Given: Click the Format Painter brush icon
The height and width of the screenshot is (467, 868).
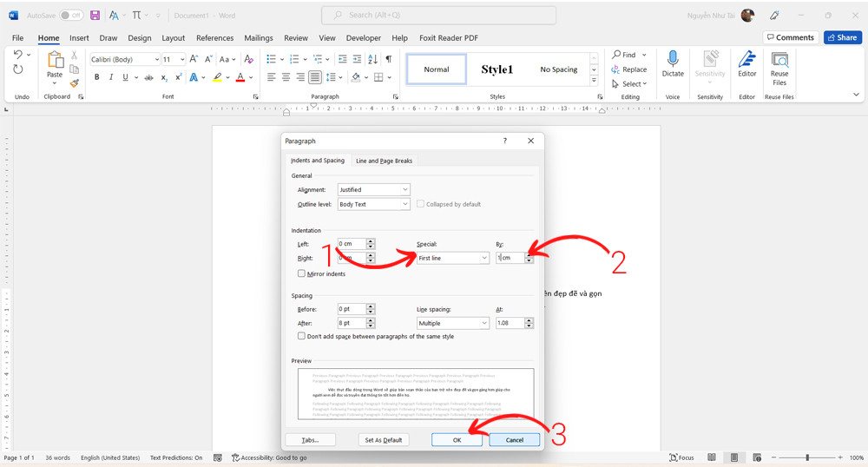Looking at the screenshot, I should 74,83.
